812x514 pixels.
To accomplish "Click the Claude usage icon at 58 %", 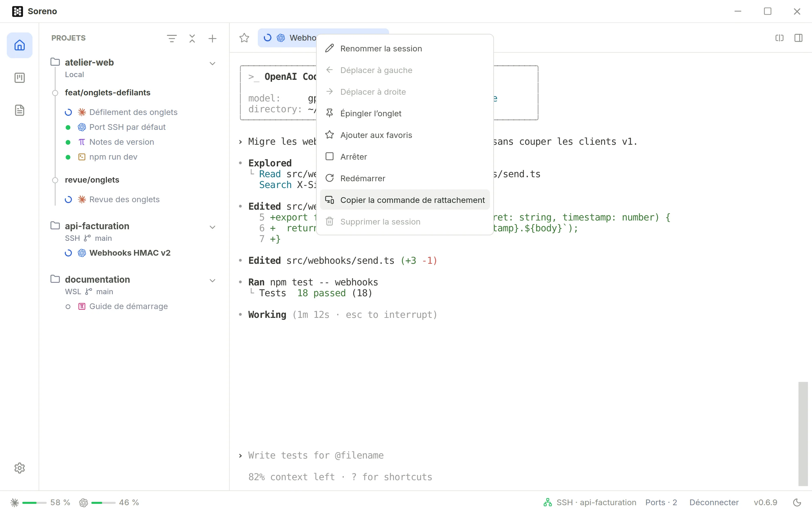I will point(15,503).
